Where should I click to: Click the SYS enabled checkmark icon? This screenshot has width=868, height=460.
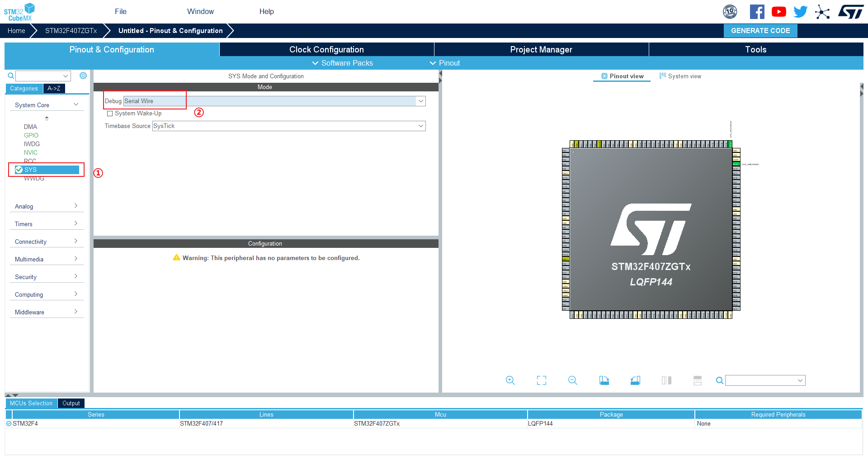click(x=19, y=170)
